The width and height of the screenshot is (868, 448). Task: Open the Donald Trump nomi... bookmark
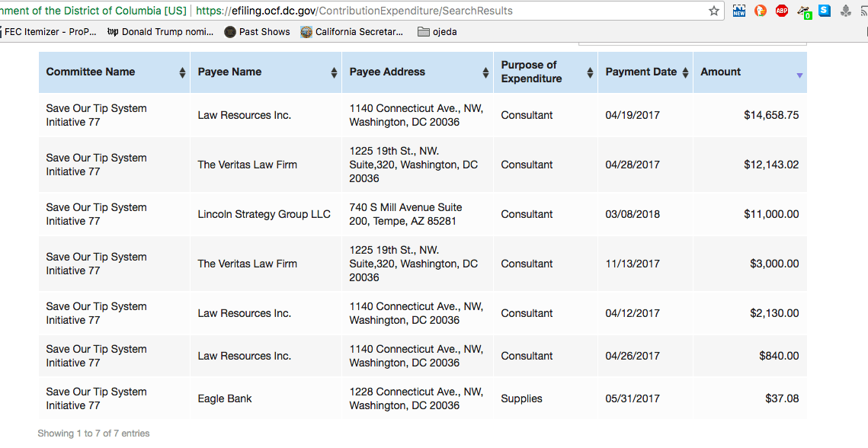(x=161, y=31)
